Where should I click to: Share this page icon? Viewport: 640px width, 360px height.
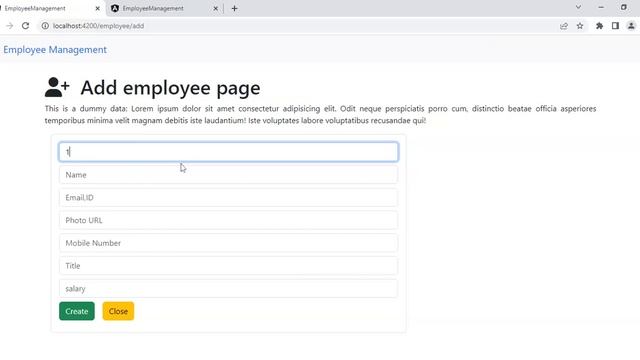pyautogui.click(x=564, y=26)
